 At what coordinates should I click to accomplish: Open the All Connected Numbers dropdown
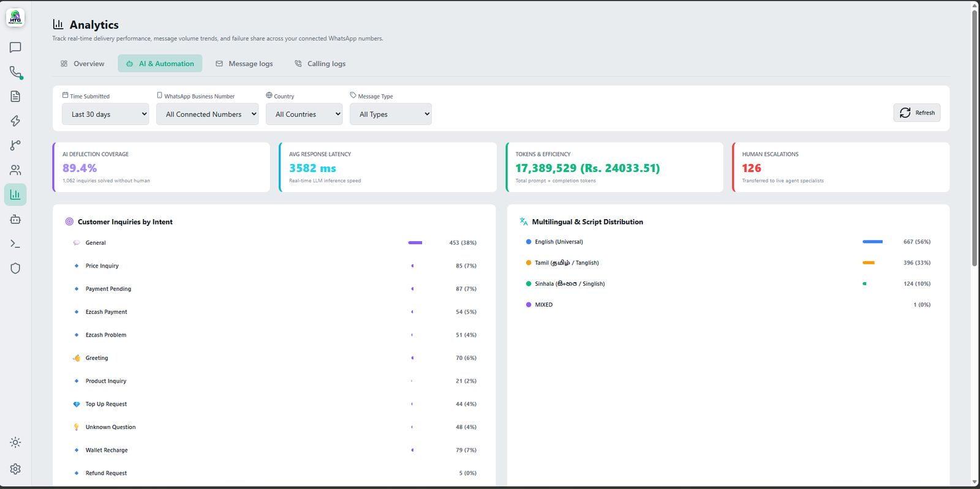coord(207,114)
